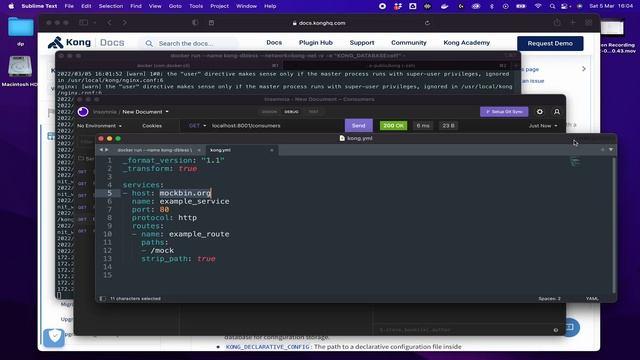Click the KONG_DECLARATIVE_CONFIG link on docs page
The height and width of the screenshot is (360, 640).
(x=268, y=347)
